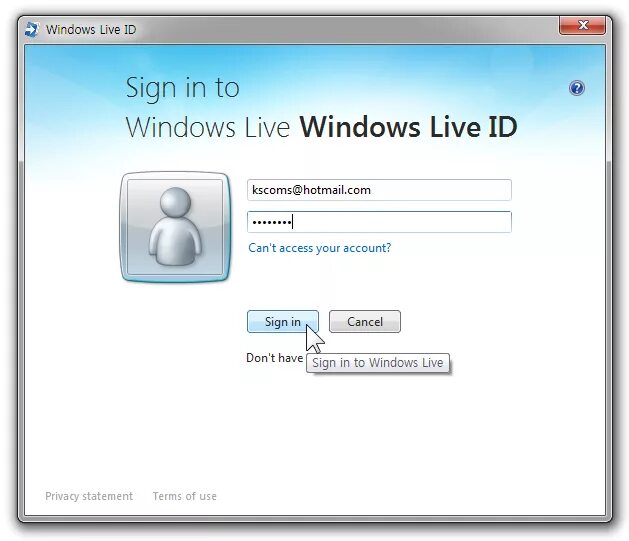Click the Sign in to Windows Live tooltip

coord(377,363)
